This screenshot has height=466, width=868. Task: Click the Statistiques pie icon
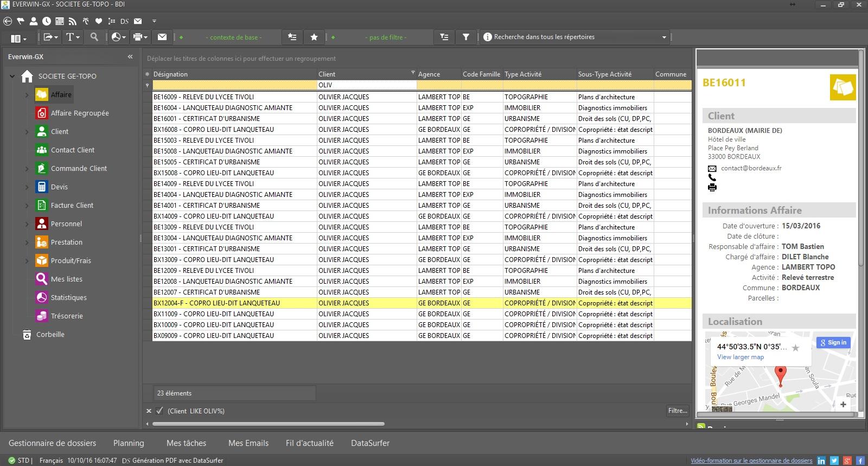(x=42, y=297)
